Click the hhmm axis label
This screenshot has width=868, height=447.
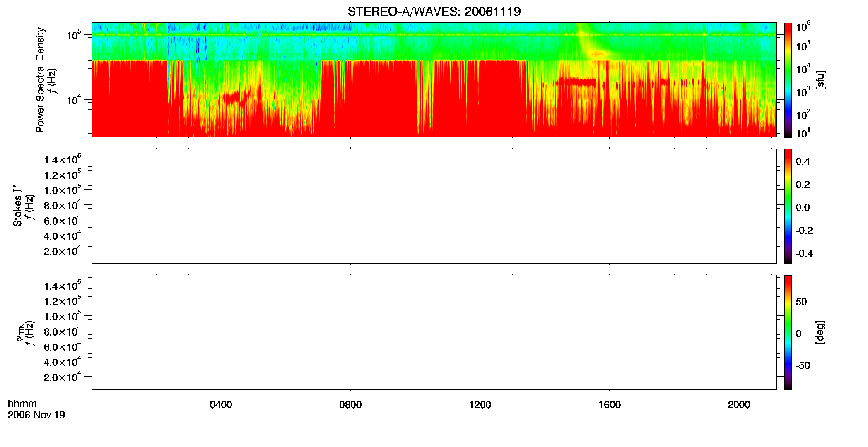(x=22, y=404)
